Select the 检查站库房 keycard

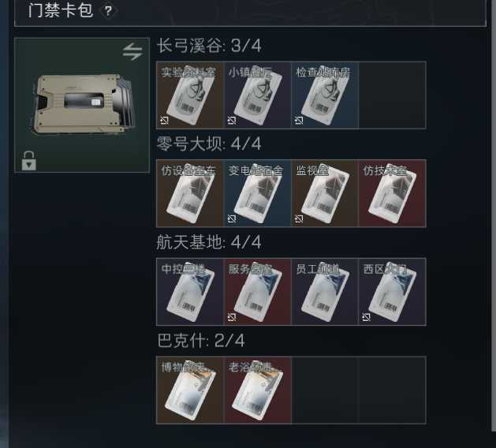325,95
